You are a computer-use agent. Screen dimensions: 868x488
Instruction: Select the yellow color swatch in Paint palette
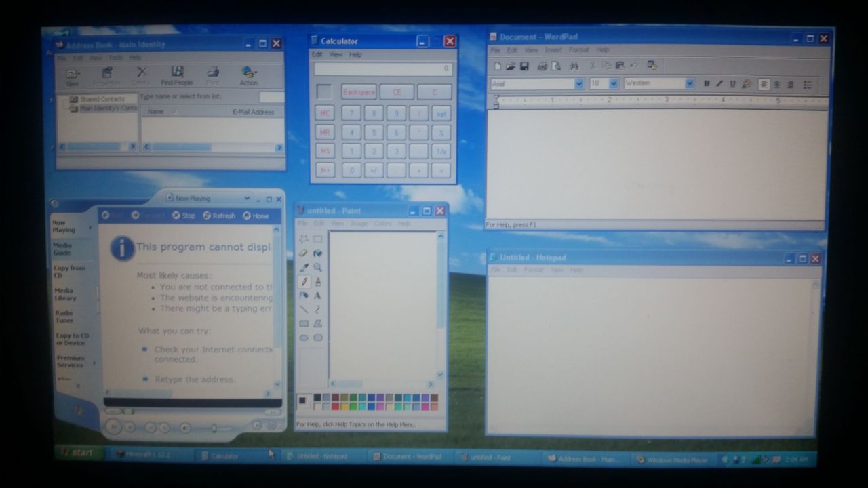(344, 407)
